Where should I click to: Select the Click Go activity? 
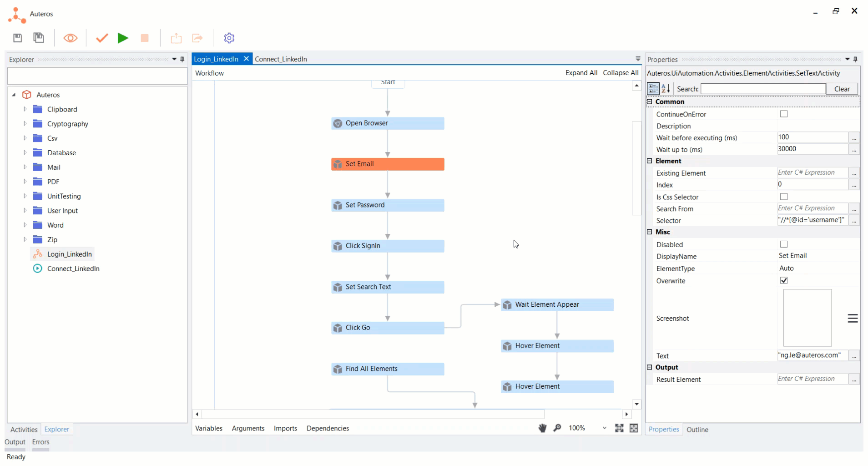[x=388, y=328]
